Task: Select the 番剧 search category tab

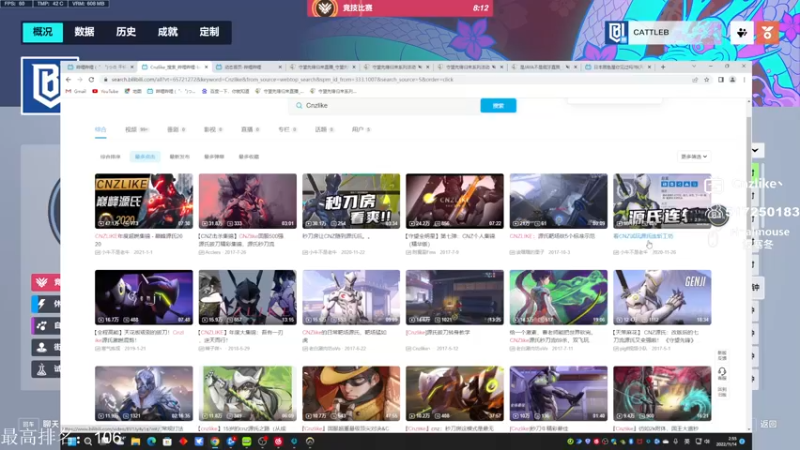Action: (x=176, y=130)
